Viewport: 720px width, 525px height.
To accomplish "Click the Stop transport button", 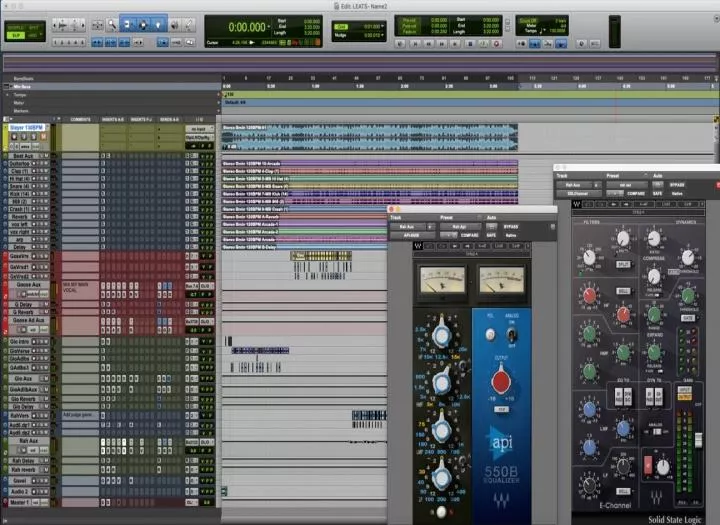I will click(x=470, y=44).
